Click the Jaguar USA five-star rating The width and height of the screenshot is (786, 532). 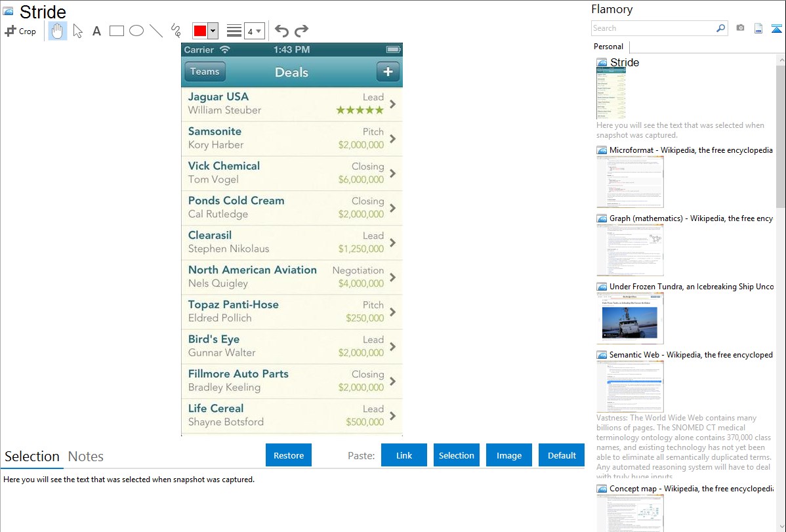[360, 110]
